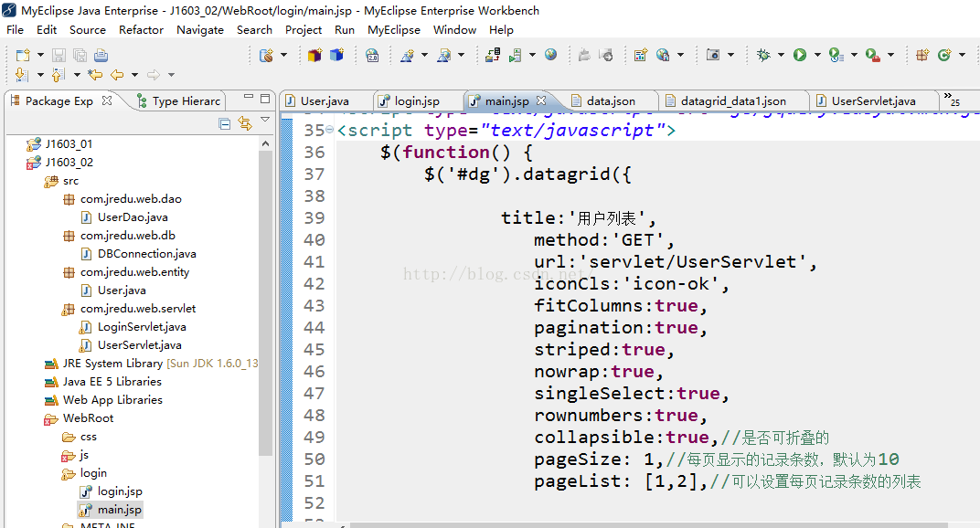Select DBConnection.java in the tree
Viewport: 980px width, 528px height.
pos(147,253)
